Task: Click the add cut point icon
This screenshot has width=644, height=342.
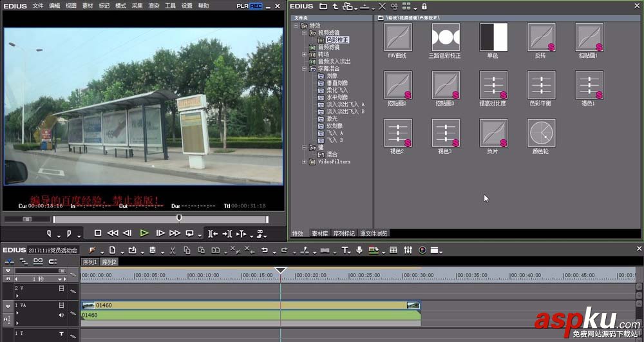Action: coord(305,250)
